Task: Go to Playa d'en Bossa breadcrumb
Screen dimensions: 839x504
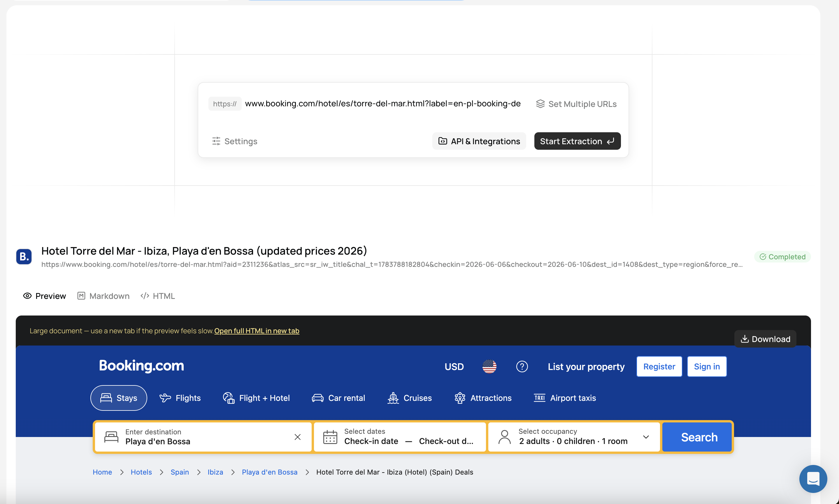Action: 269,472
